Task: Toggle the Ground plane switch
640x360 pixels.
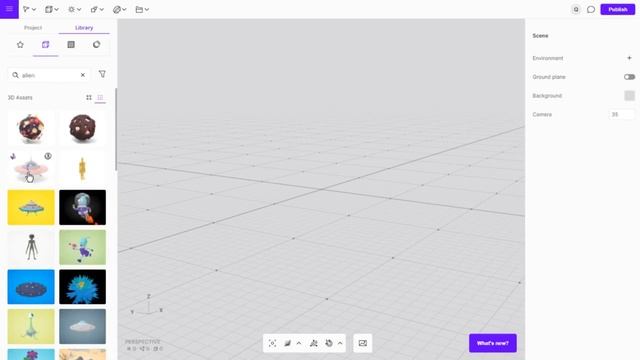Action: [629, 77]
